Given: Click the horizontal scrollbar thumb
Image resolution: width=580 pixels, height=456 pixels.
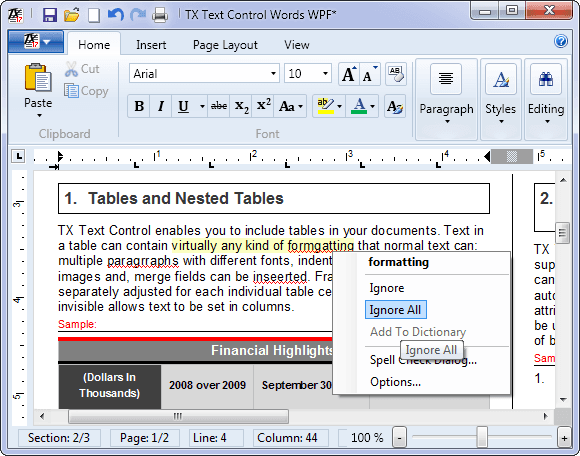Looking at the screenshot, I should (178, 416).
